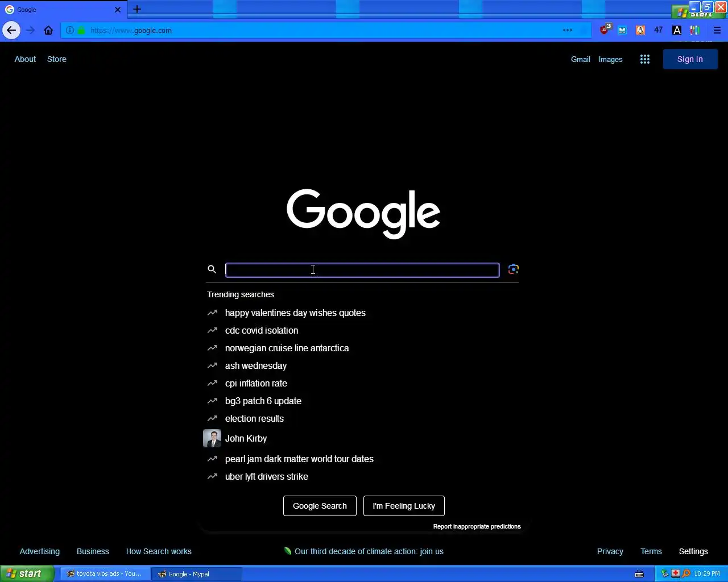This screenshot has height=582, width=728.
Task: Open the Business footer link
Action: 93,551
